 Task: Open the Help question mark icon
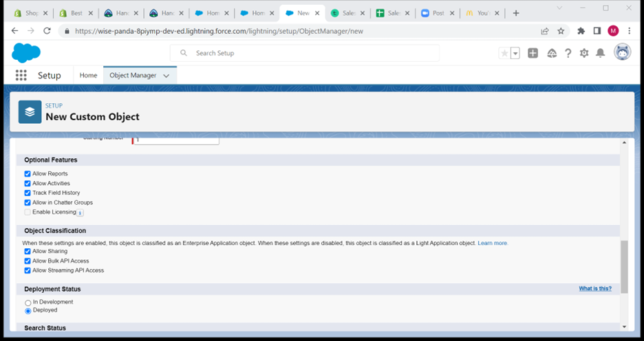[568, 53]
